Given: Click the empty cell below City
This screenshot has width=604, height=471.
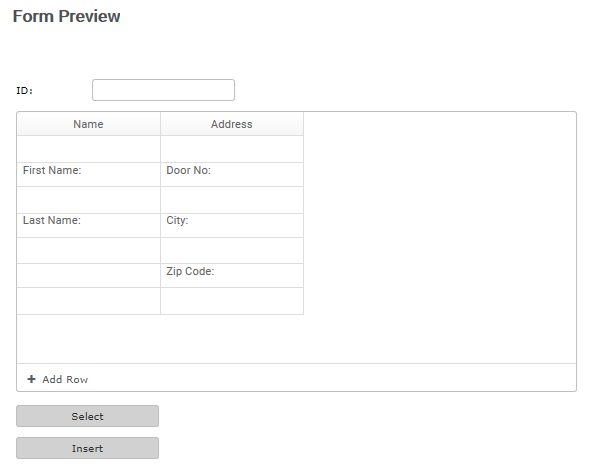Looking at the screenshot, I should pos(232,251).
